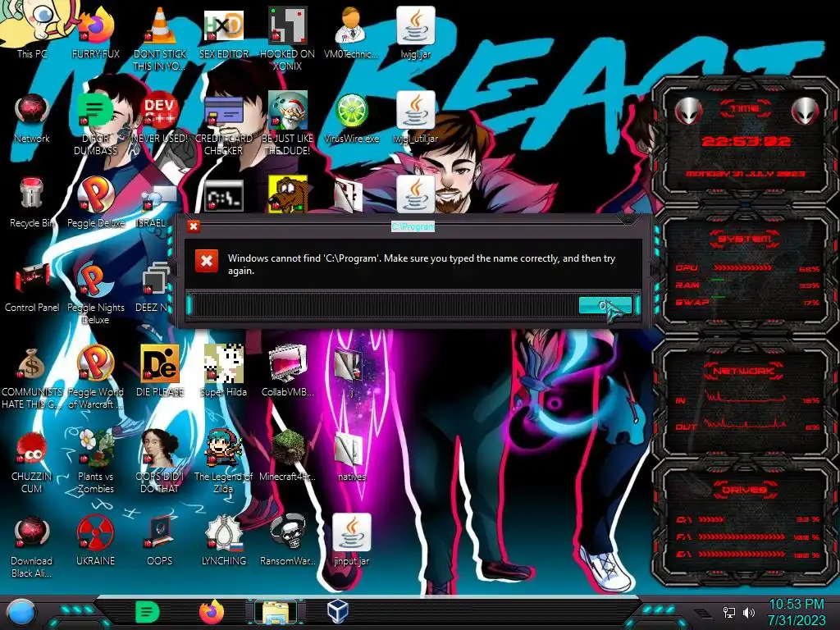Select the green chat app desktop icon
The height and width of the screenshot is (630, 840).
(x=94, y=111)
